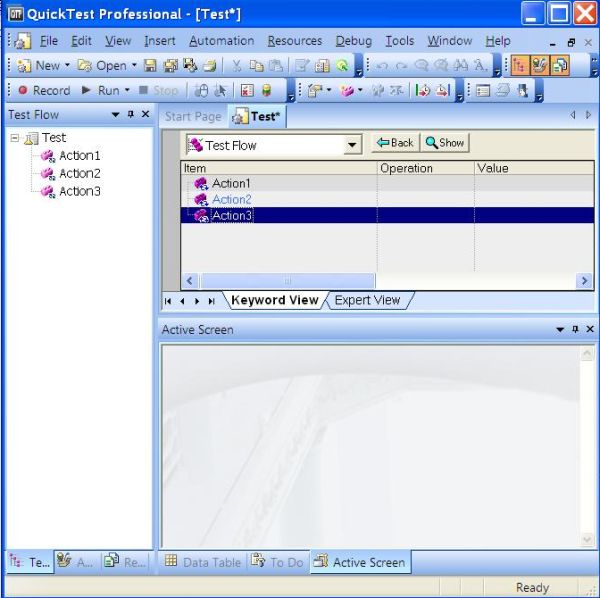This screenshot has width=600, height=598.
Task: Click the hand-pointing Object Spy icon
Action: point(523,91)
